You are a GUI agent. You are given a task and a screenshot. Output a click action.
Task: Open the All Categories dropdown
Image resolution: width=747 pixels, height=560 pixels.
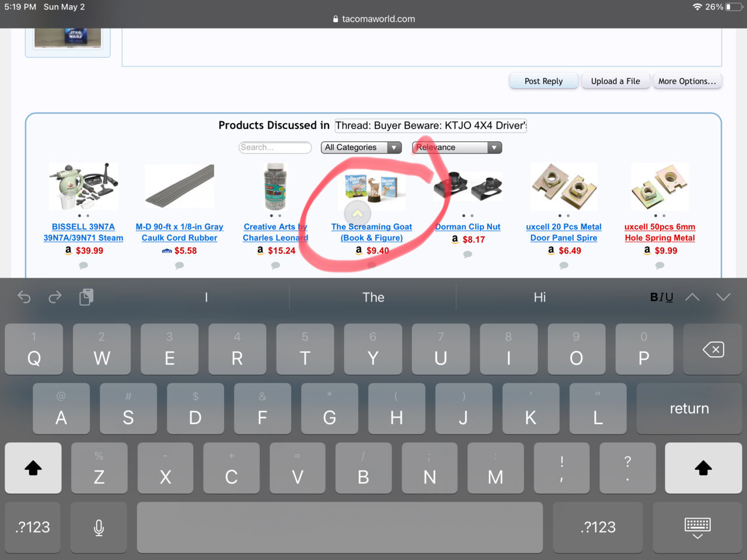[361, 148]
